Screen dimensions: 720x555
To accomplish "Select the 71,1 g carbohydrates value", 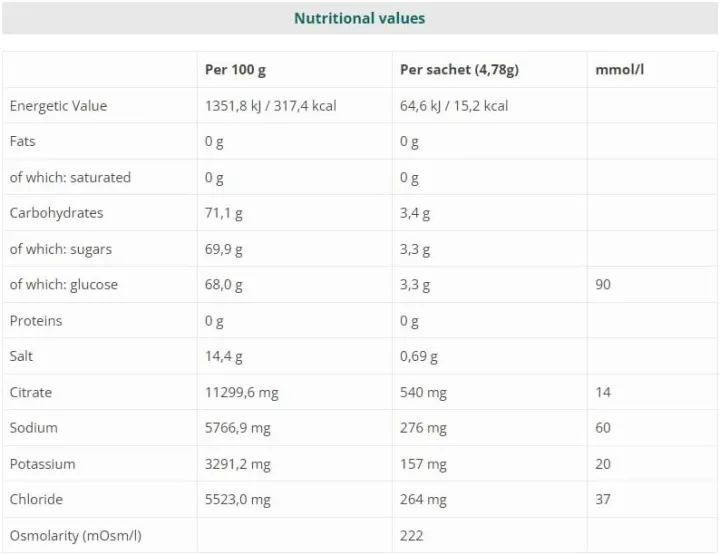I will (224, 213).
